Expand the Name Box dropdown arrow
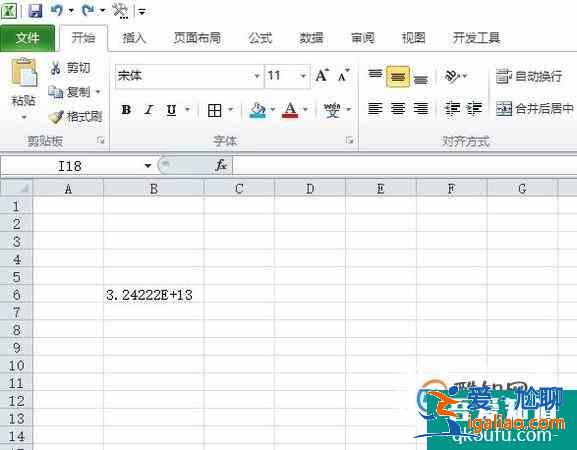Screen dimensions: 577x450 click(148, 166)
